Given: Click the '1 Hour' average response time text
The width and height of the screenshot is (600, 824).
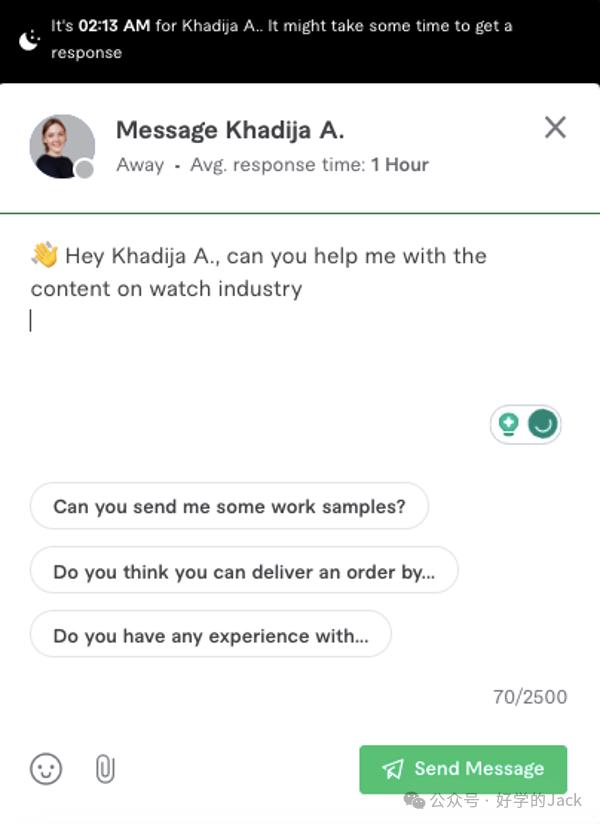Looking at the screenshot, I should click(x=400, y=165).
